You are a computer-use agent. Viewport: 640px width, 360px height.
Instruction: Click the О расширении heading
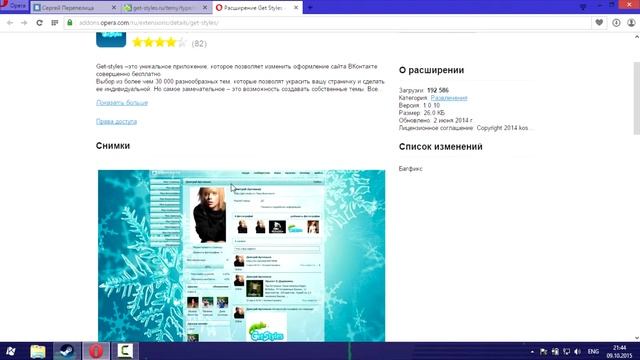tap(431, 70)
